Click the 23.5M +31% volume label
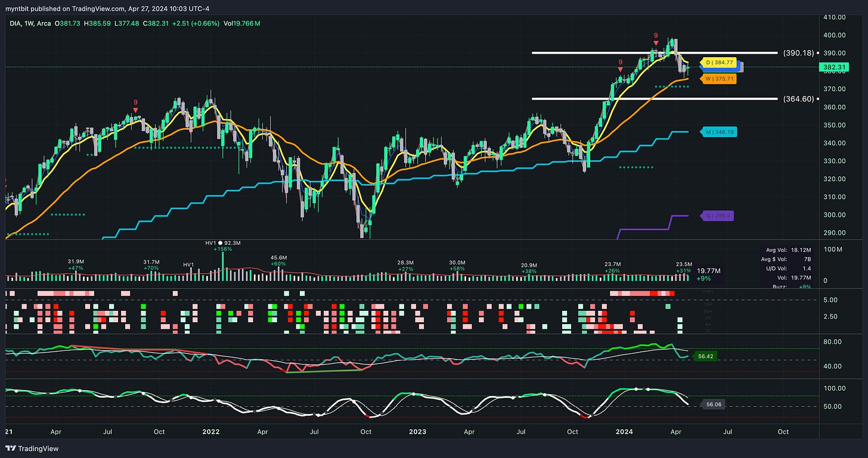Screen dimensions: 868x458 coord(684,267)
